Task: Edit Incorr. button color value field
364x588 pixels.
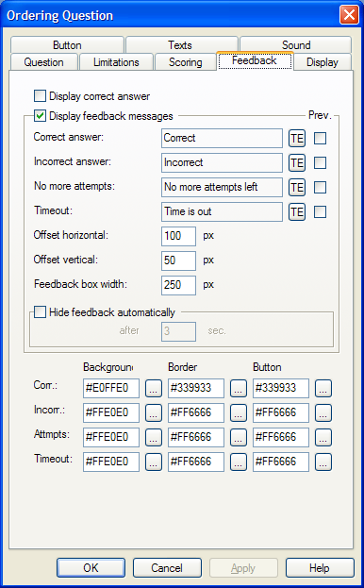Action: point(281,412)
